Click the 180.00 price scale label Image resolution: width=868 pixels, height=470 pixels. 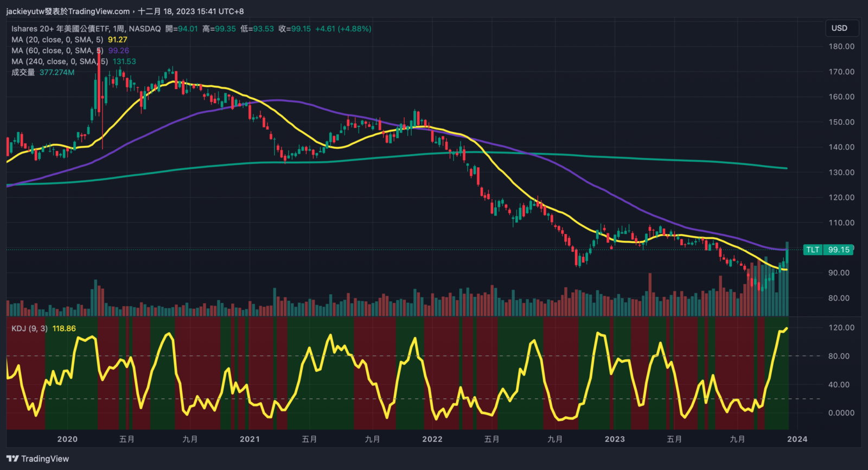(x=841, y=47)
